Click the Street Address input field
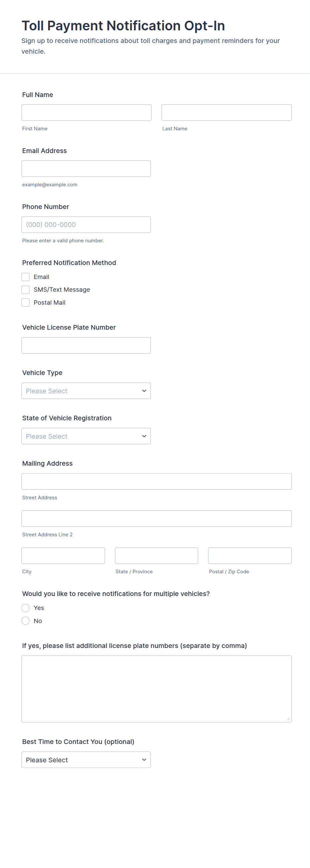The height and width of the screenshot is (868, 310). (156, 482)
